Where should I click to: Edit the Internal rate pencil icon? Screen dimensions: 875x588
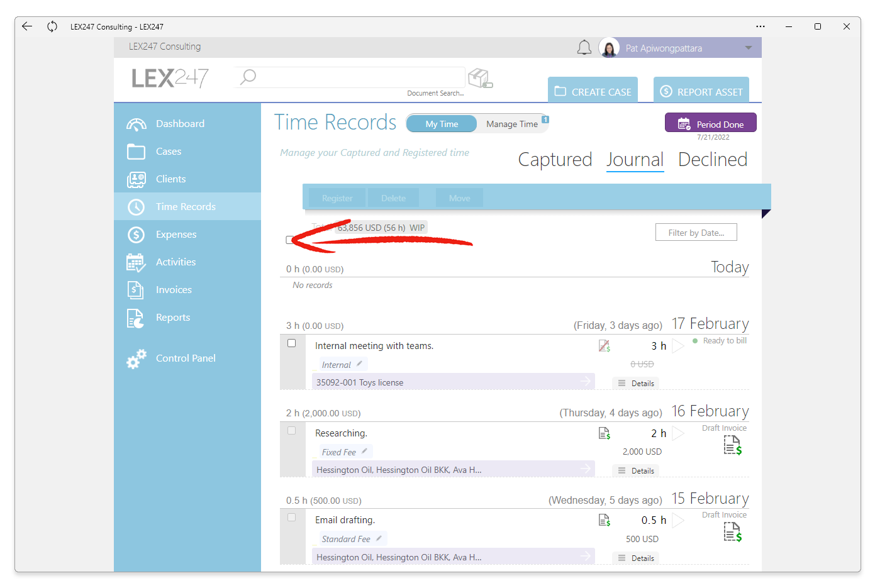(x=359, y=363)
